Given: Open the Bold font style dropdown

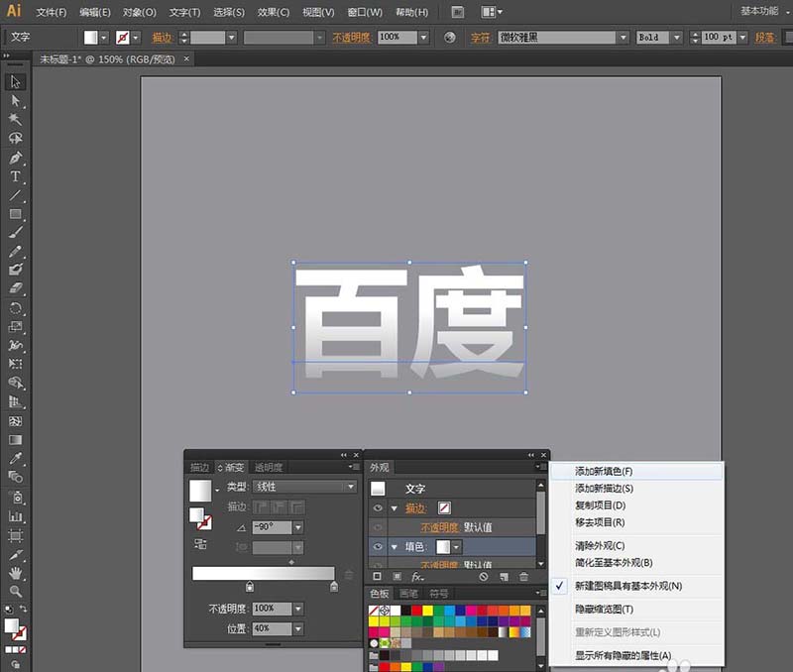Looking at the screenshot, I should coord(677,38).
